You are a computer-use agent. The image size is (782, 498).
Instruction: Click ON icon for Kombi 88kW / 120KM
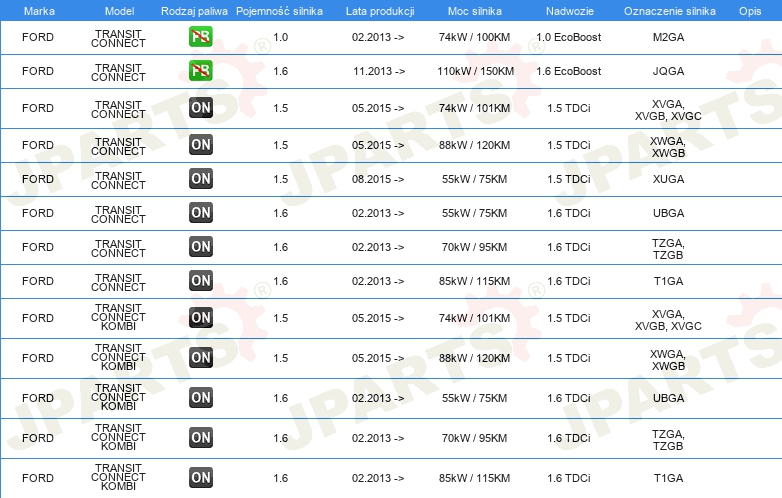pyautogui.click(x=200, y=358)
